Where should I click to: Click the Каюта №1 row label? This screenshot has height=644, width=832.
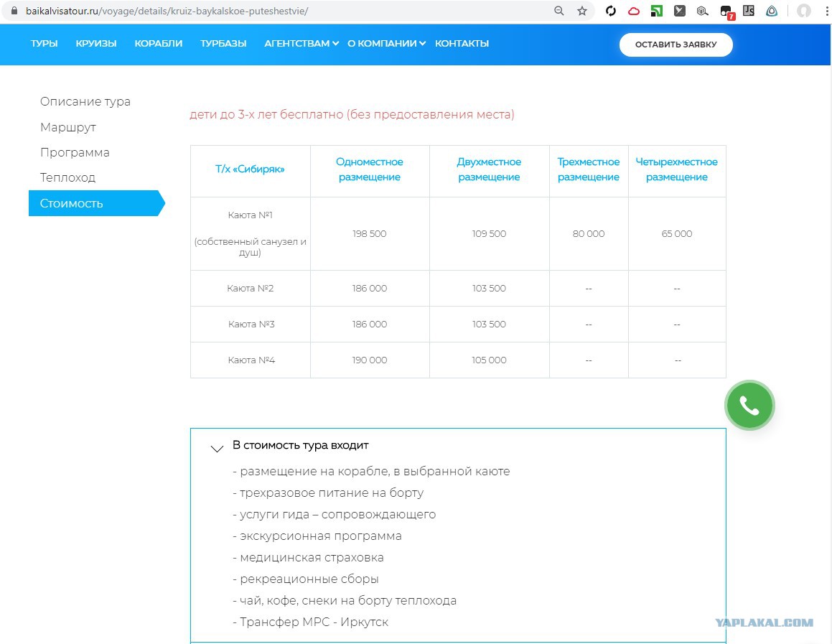pos(250,215)
